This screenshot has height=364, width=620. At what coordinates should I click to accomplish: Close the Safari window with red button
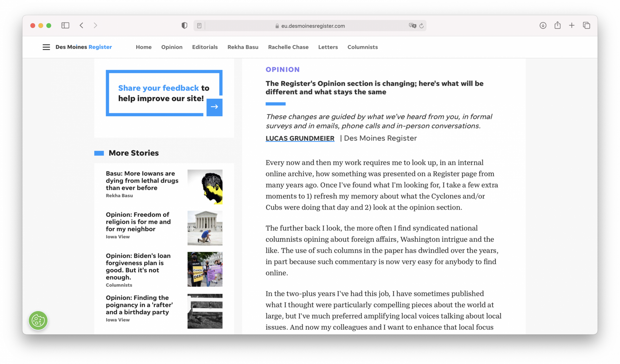point(33,26)
